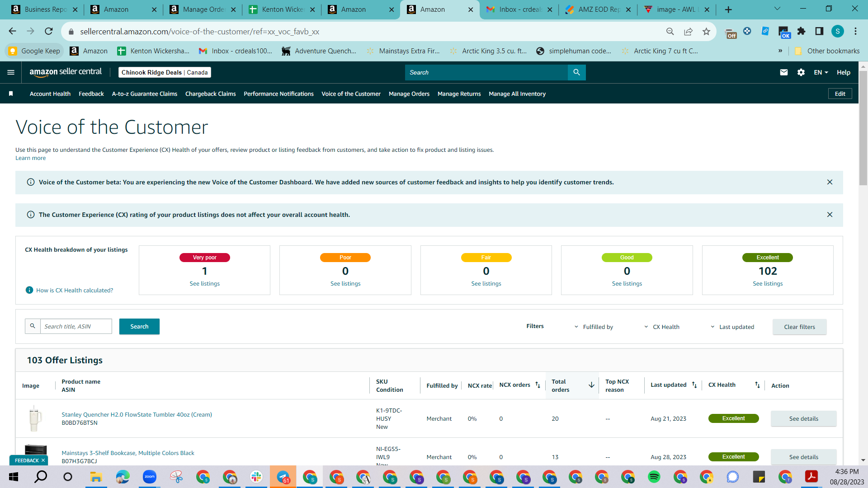
Task: Open a new browser tab
Action: (728, 9)
